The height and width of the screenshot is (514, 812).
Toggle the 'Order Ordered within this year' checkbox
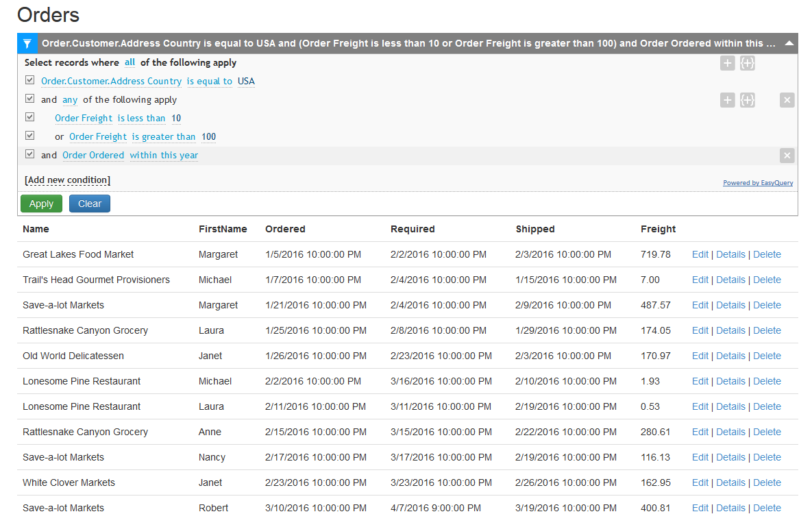pyautogui.click(x=29, y=154)
